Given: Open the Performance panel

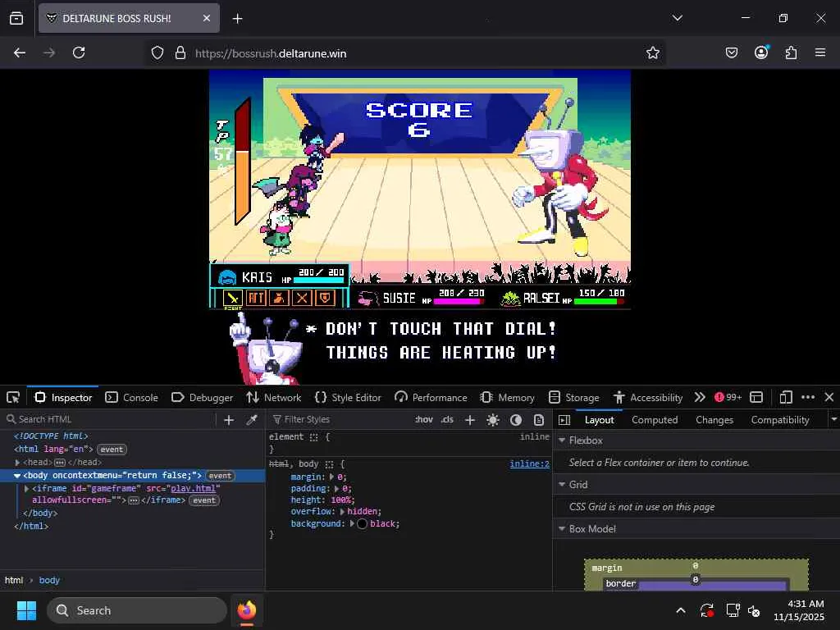Looking at the screenshot, I should click(431, 398).
